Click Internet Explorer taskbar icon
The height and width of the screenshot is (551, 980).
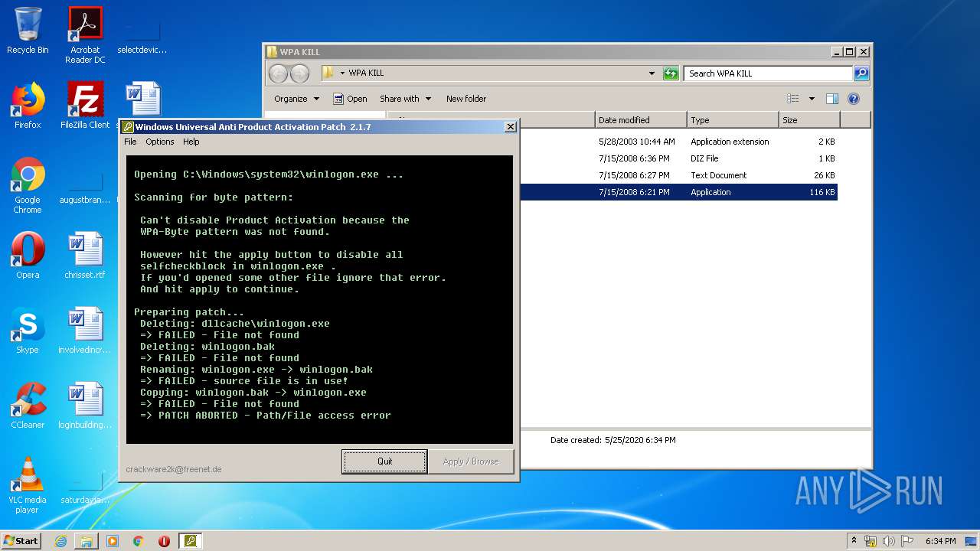click(60, 541)
